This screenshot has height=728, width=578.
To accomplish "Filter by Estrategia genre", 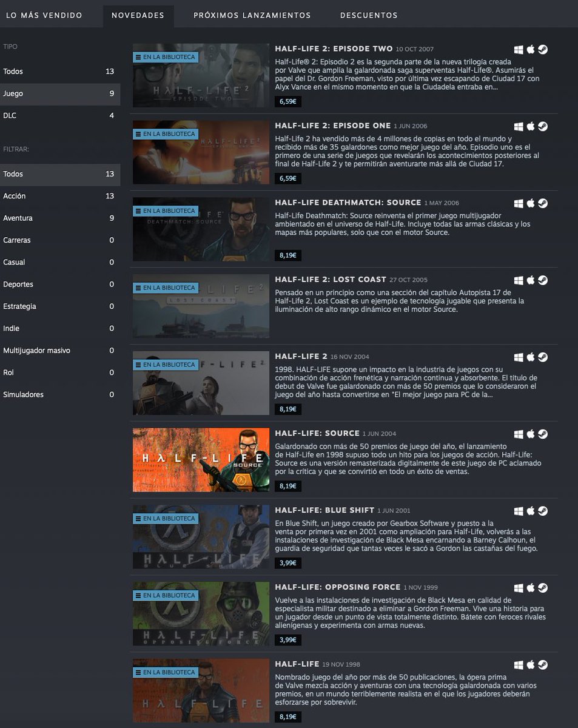I will point(59,306).
